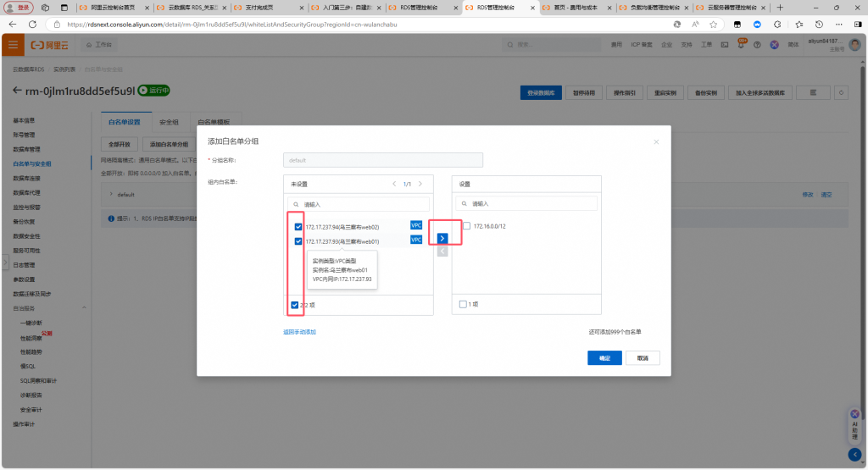868x470 pixels.
Task: Confirm with the 确定 button
Action: 604,358
